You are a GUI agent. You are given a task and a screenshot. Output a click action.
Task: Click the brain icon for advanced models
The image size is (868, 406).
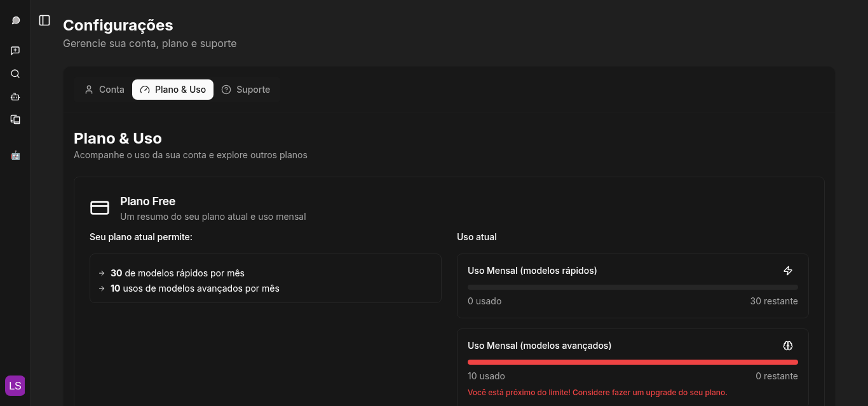788,346
